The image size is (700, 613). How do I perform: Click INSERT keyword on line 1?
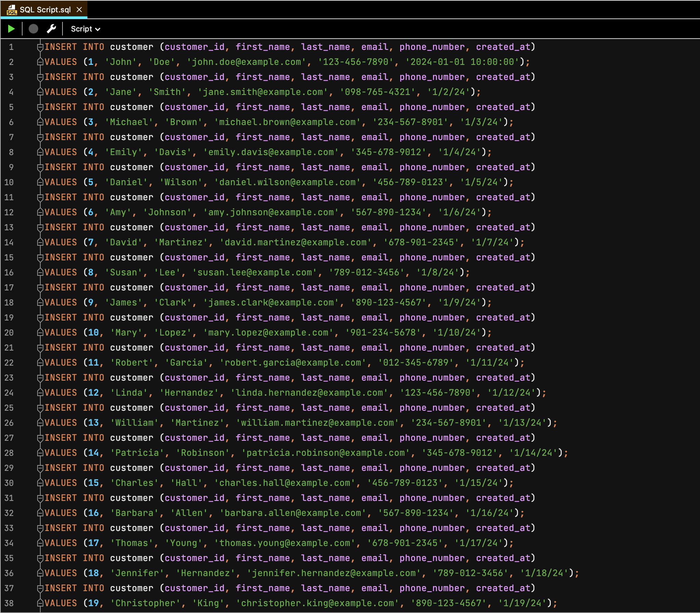coord(60,47)
